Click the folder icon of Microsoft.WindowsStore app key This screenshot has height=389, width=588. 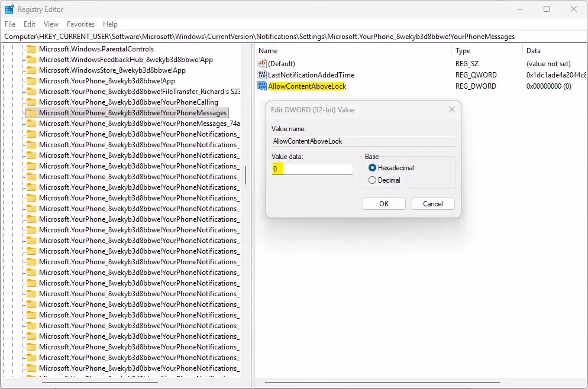pyautogui.click(x=31, y=70)
